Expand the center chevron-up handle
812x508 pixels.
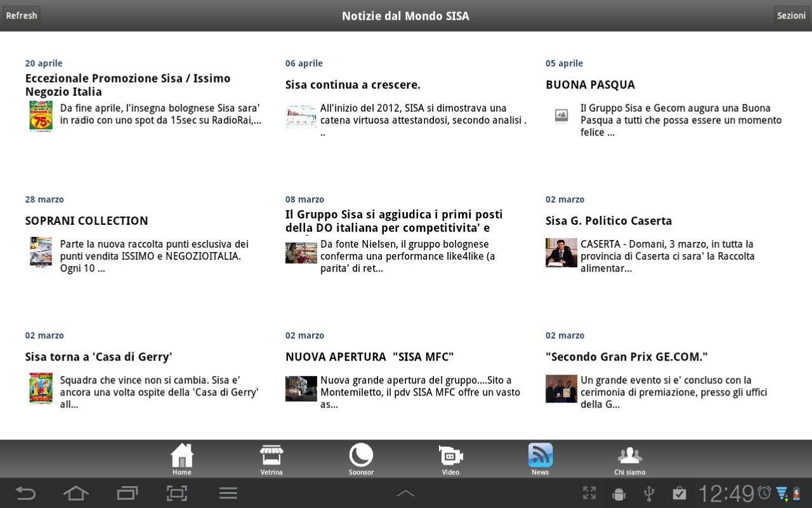[x=405, y=493]
